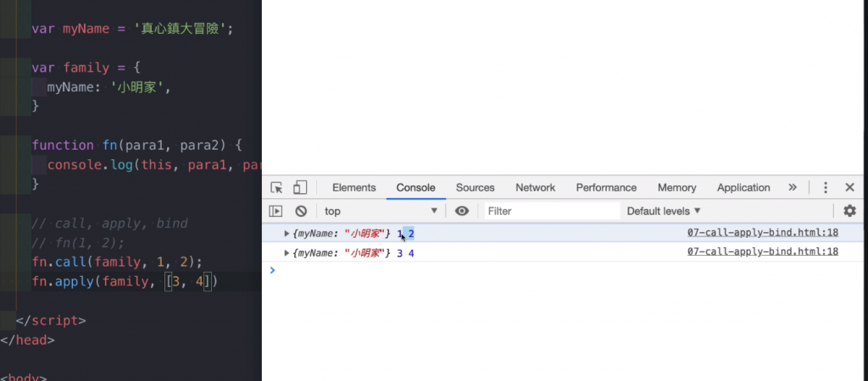Open source link on second log row
868x381 pixels.
(x=763, y=252)
